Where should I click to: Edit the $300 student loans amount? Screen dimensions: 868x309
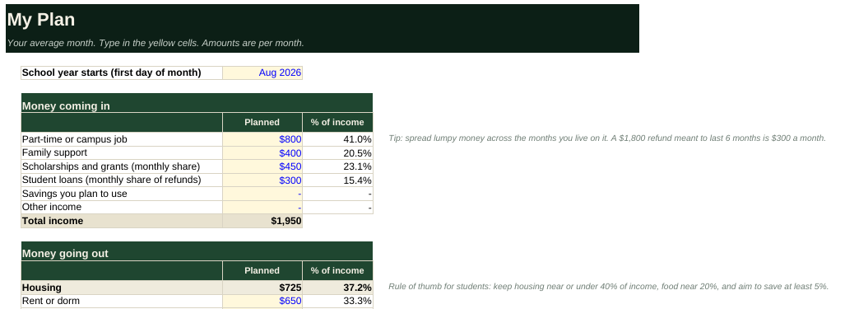coord(262,180)
